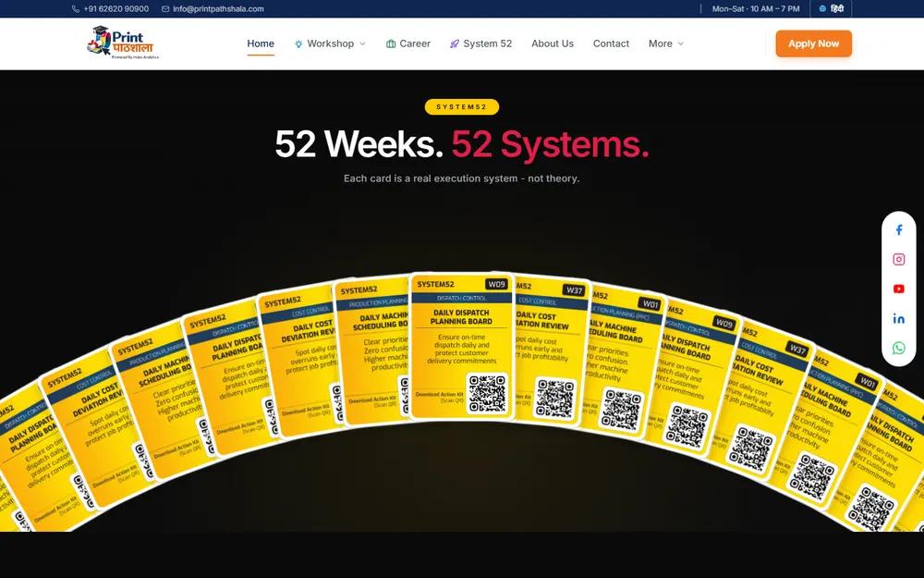Open the Career page

click(407, 43)
